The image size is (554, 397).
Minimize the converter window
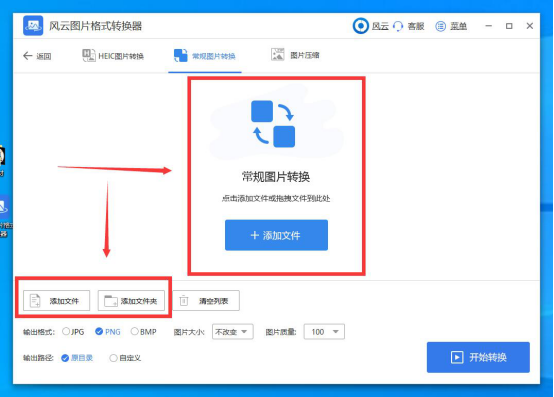click(x=489, y=26)
